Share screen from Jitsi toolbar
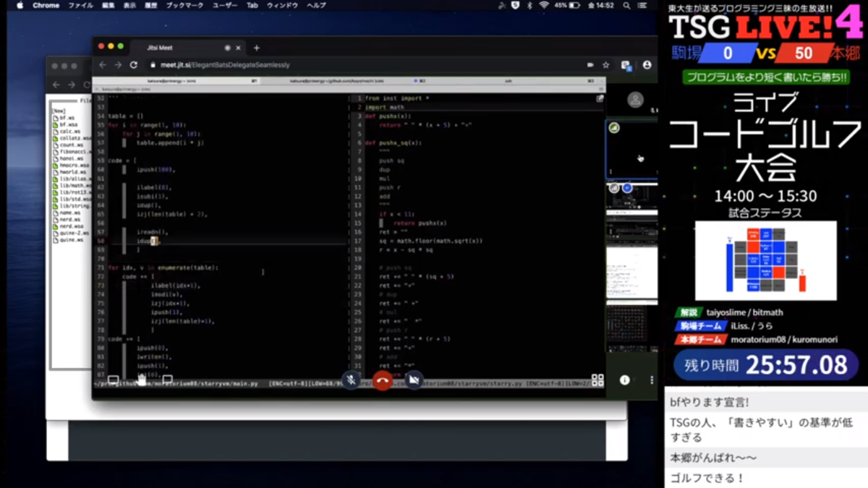Image resolution: width=868 pixels, height=488 pixels. (114, 380)
